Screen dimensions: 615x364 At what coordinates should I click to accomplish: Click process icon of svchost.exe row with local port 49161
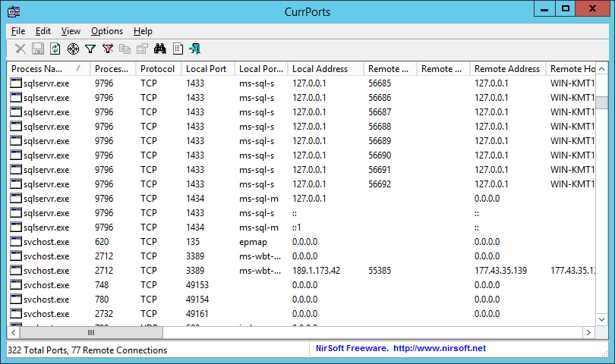point(16,313)
